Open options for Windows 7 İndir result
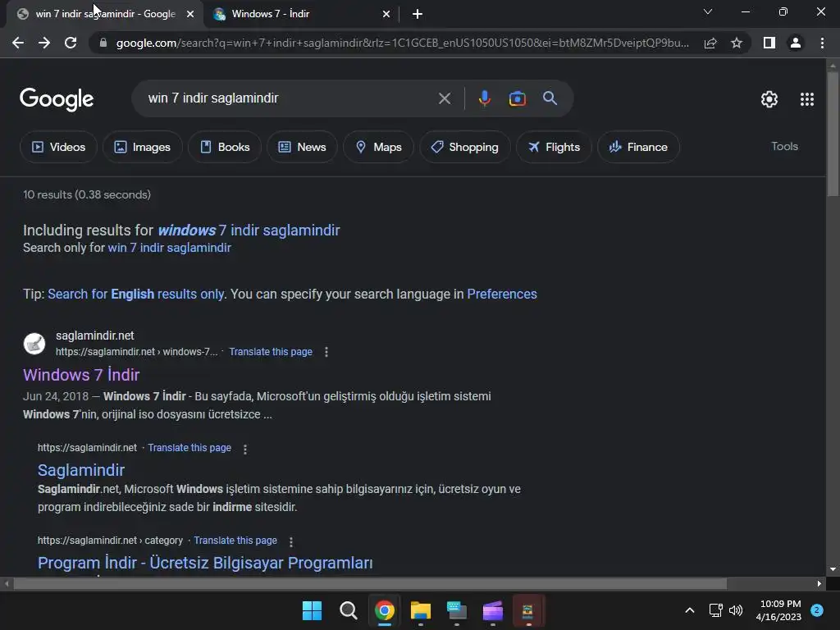The height and width of the screenshot is (630, 840). click(326, 352)
